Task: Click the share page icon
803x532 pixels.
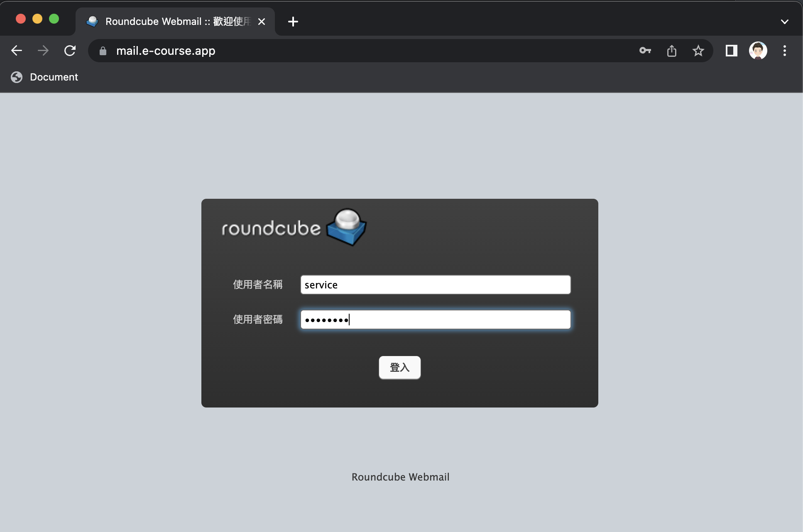Action: click(x=672, y=51)
